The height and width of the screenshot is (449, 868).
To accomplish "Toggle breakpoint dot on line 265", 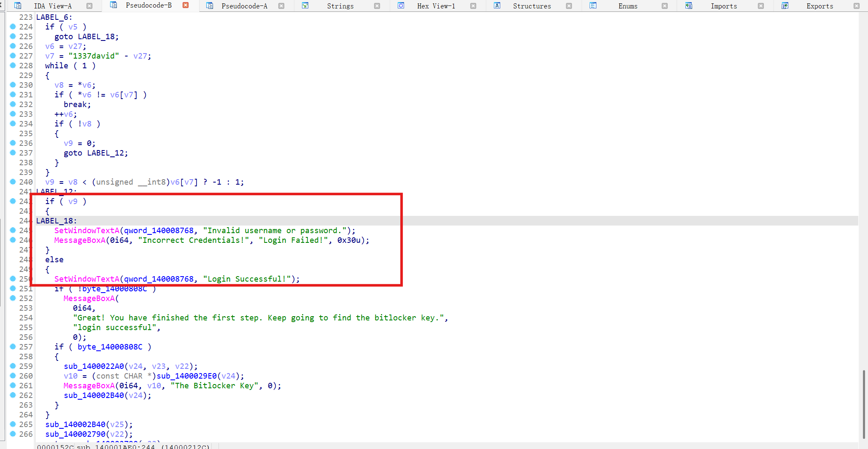I will click(13, 424).
